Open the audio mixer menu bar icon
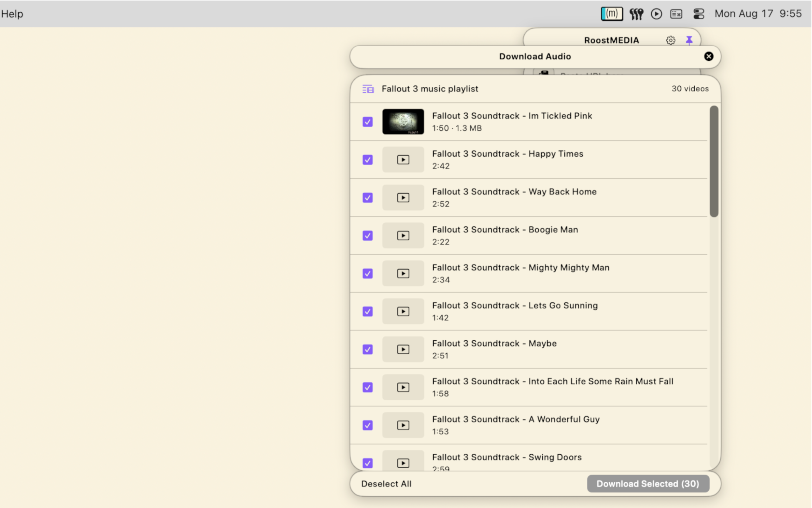This screenshot has height=508, width=812. 636,14
